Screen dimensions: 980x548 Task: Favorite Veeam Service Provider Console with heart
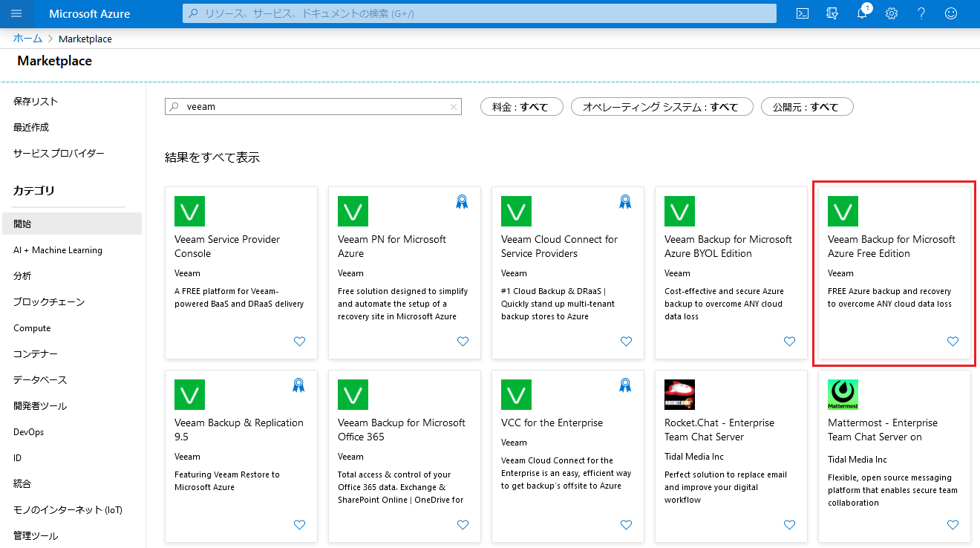coord(299,342)
